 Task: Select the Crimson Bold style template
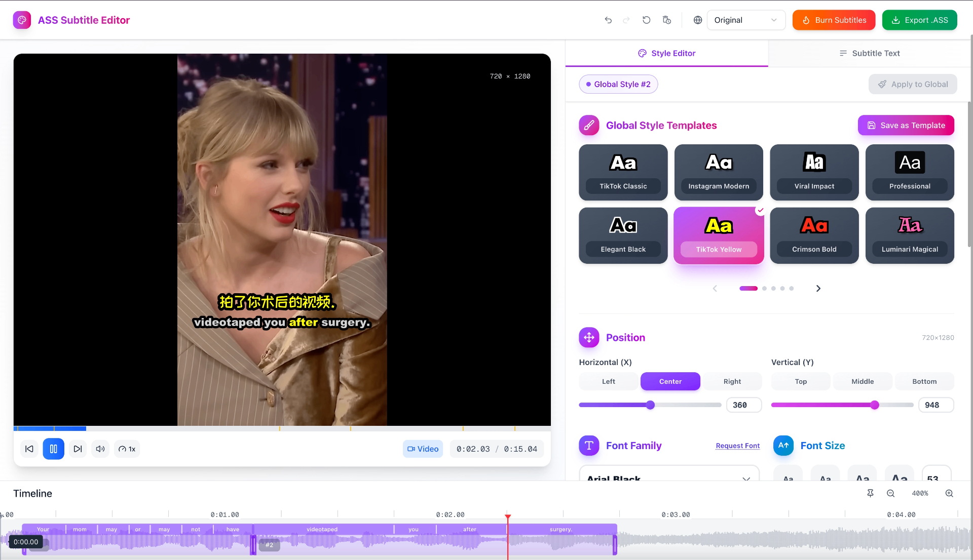pyautogui.click(x=814, y=235)
